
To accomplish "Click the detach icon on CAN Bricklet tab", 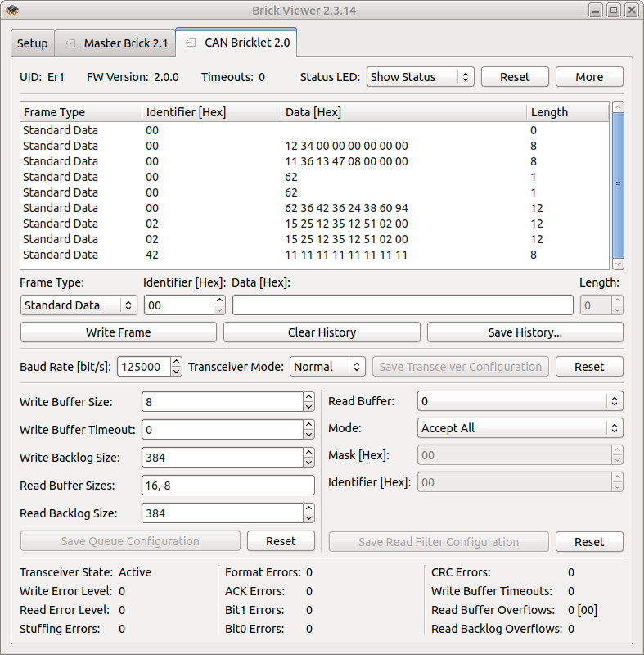I will coord(191,43).
